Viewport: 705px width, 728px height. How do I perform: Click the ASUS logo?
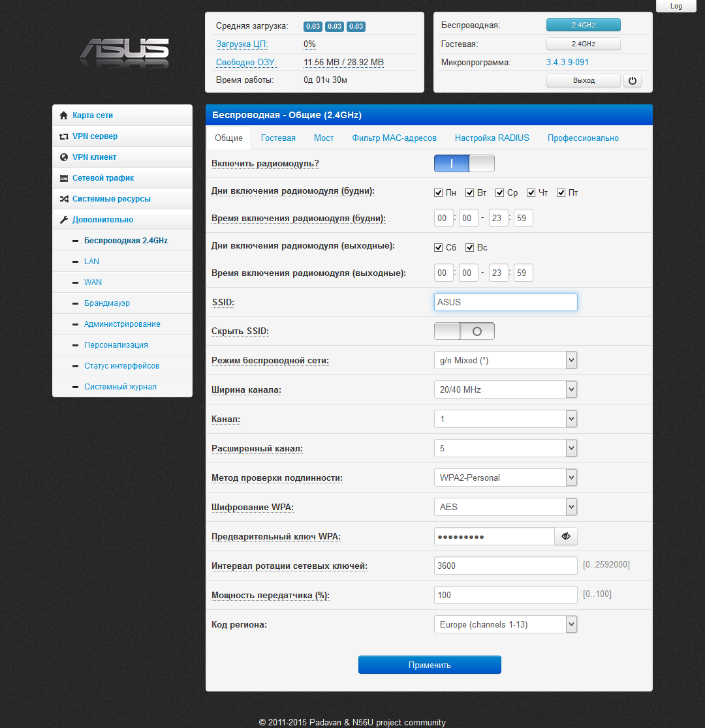click(x=125, y=52)
